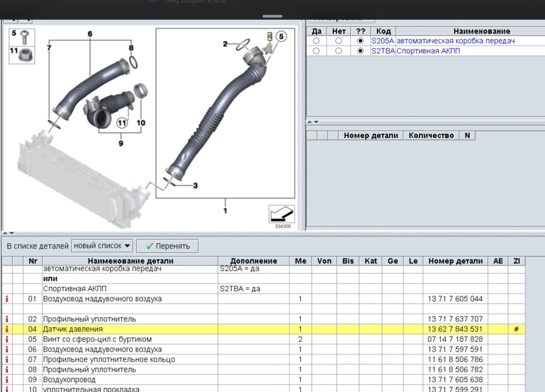Select part number 13 71 7 605 044
The width and height of the screenshot is (545, 392).
tap(455, 299)
